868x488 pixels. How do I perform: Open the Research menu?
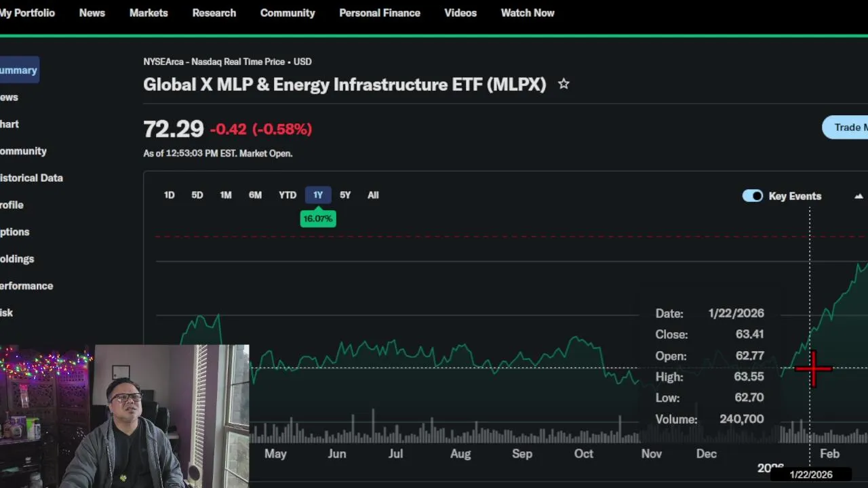click(214, 13)
